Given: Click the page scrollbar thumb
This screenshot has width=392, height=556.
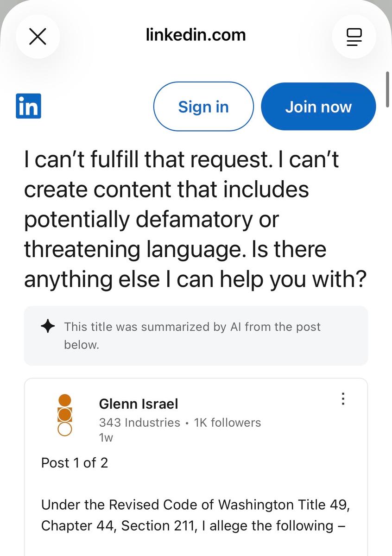Looking at the screenshot, I should click(387, 83).
